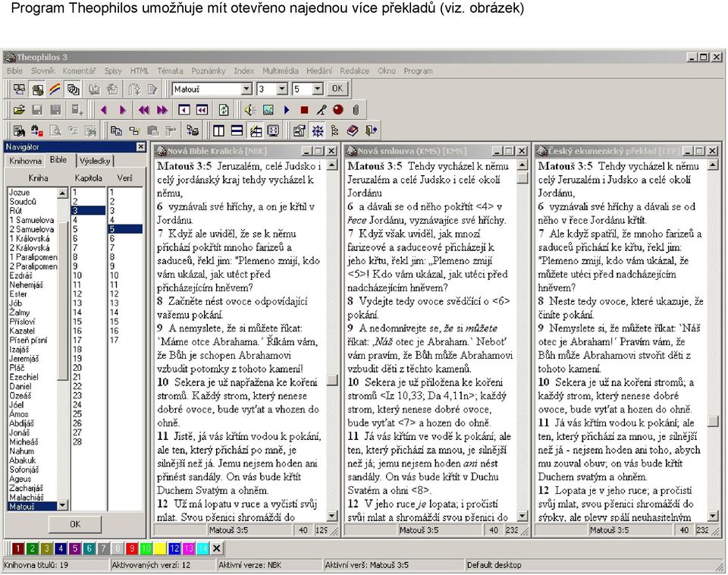Click the red stop square
728x575 pixels.
[x=305, y=109]
